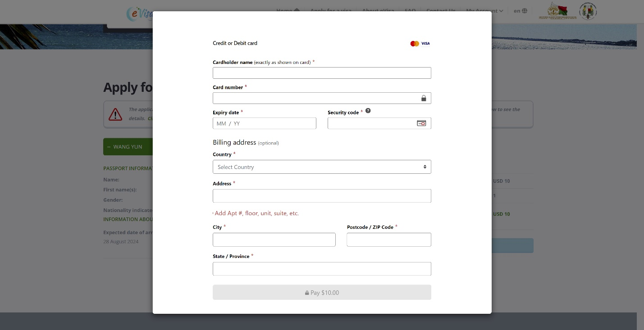Click the Visa logo icon
Screen dimensions: 644x330
coord(425,44)
